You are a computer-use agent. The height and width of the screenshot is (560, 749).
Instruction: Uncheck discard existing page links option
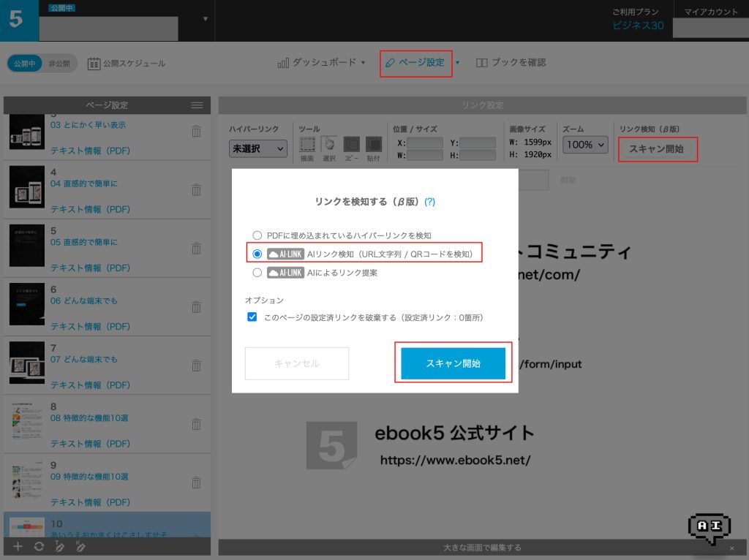click(x=252, y=317)
